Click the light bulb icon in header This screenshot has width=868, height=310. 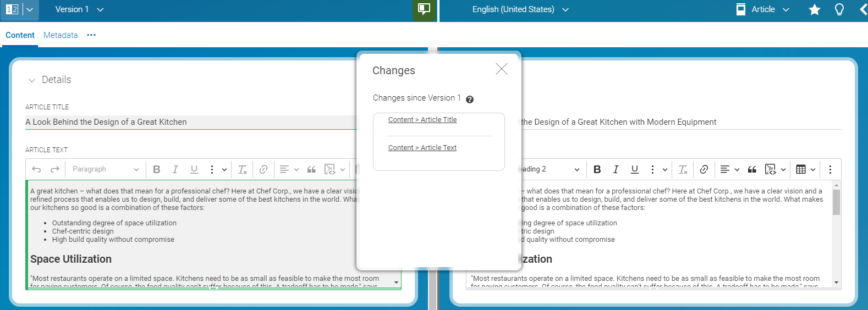pyautogui.click(x=839, y=10)
